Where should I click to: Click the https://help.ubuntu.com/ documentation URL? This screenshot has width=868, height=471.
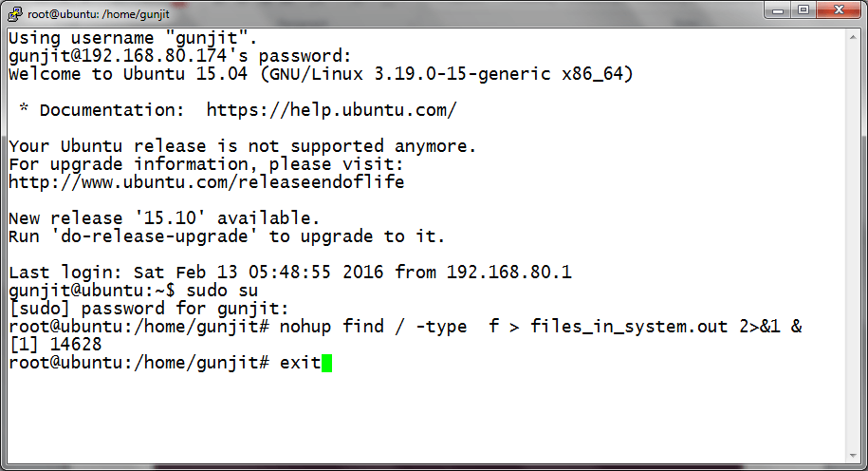tap(331, 110)
